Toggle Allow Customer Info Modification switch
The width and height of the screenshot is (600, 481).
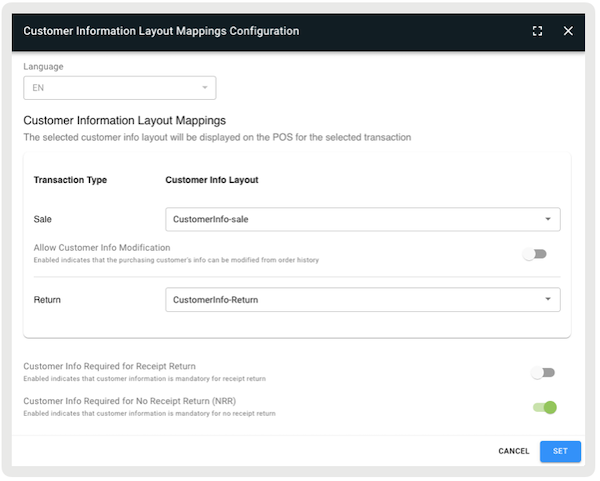tap(535, 254)
